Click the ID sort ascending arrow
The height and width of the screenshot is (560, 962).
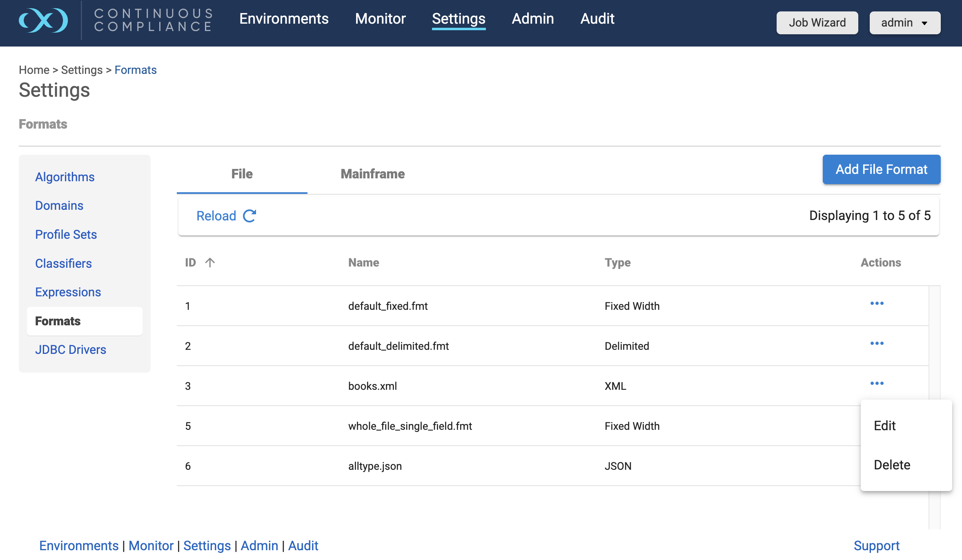pos(210,262)
